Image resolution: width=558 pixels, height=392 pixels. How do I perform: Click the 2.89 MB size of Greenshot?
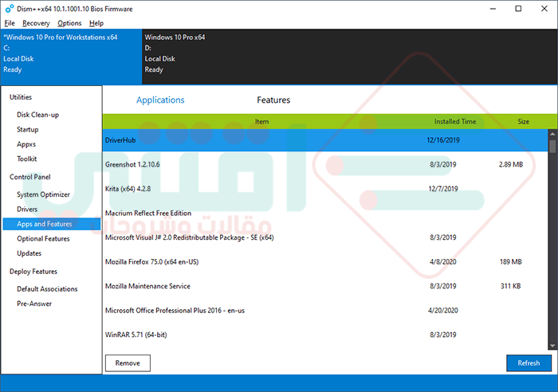pos(511,164)
